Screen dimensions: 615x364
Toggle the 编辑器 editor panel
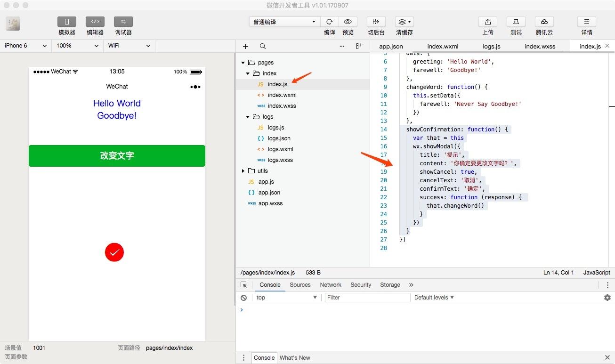95,22
